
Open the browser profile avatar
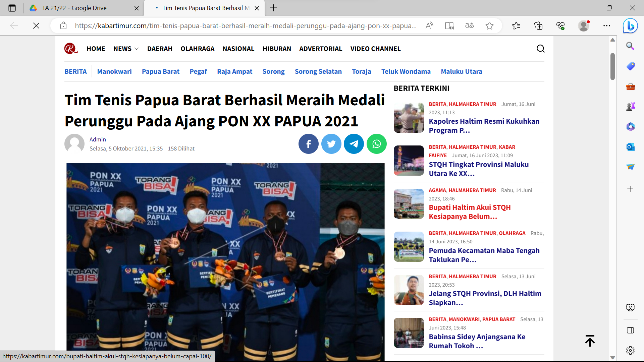pyautogui.click(x=584, y=25)
